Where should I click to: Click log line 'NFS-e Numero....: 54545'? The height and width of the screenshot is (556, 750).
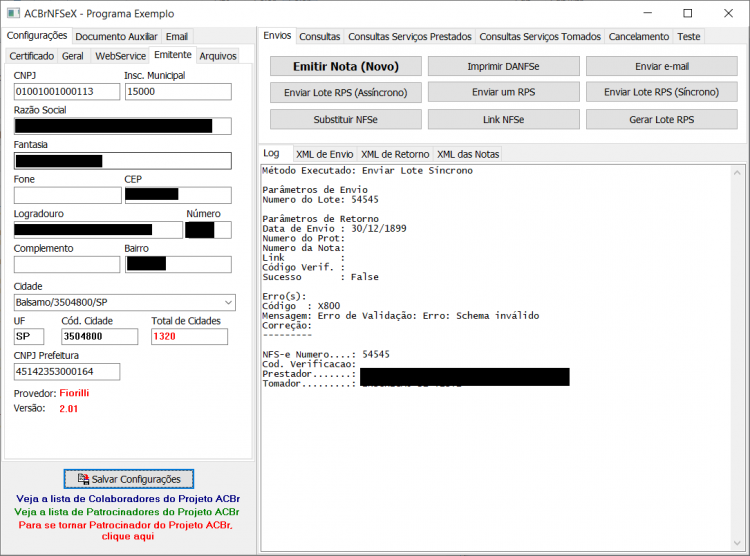pyautogui.click(x=326, y=355)
